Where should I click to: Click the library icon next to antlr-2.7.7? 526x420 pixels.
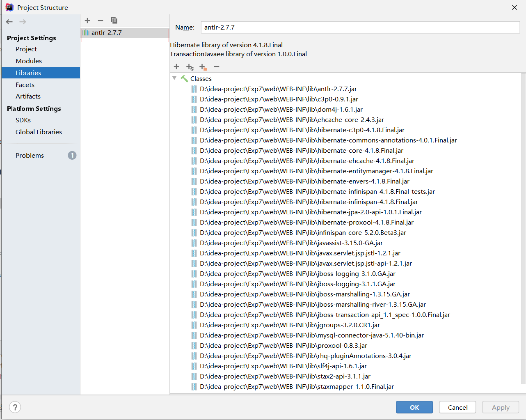[86, 33]
